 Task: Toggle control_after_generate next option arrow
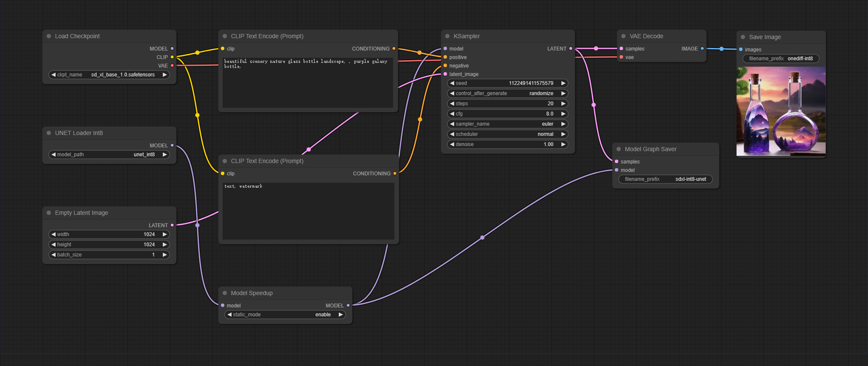tap(563, 93)
